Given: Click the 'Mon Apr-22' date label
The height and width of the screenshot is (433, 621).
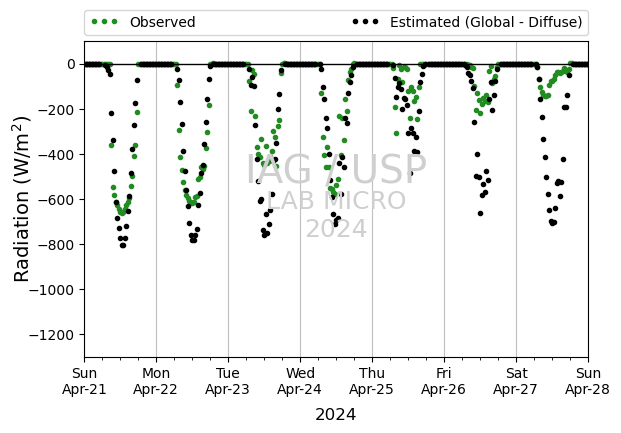Looking at the screenshot, I should point(156,381).
